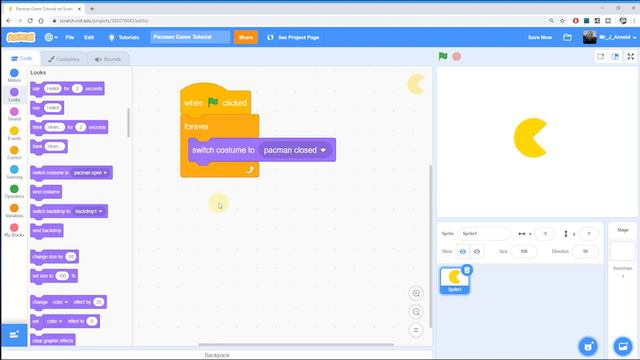Click the sprite y position field
Screen dimensions: 640x360
point(589,233)
